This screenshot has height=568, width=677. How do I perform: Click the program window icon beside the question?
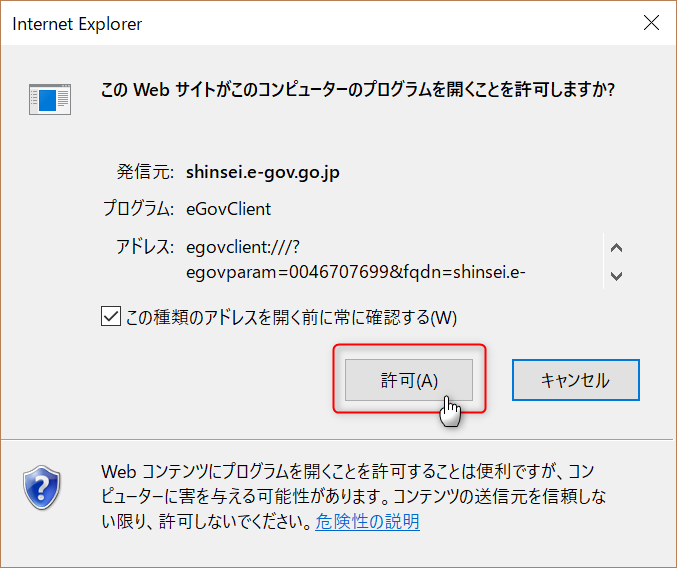pos(49,98)
